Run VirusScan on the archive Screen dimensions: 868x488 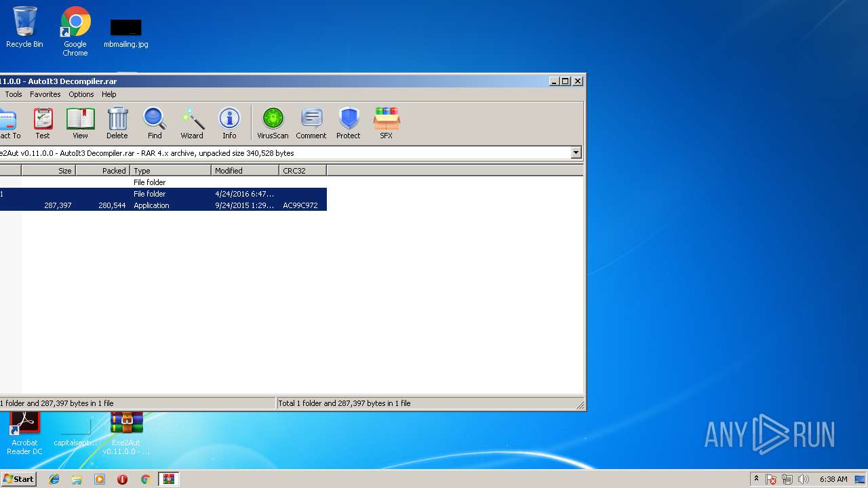tap(273, 123)
